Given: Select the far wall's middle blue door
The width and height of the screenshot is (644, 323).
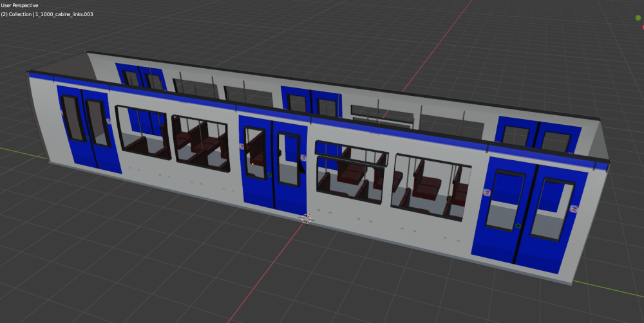Looking at the screenshot, I should (311, 104).
